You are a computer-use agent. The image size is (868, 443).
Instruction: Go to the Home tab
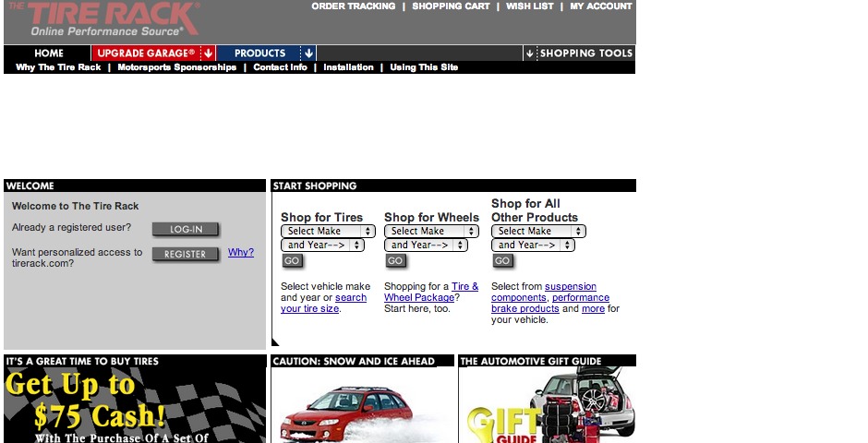(49, 54)
